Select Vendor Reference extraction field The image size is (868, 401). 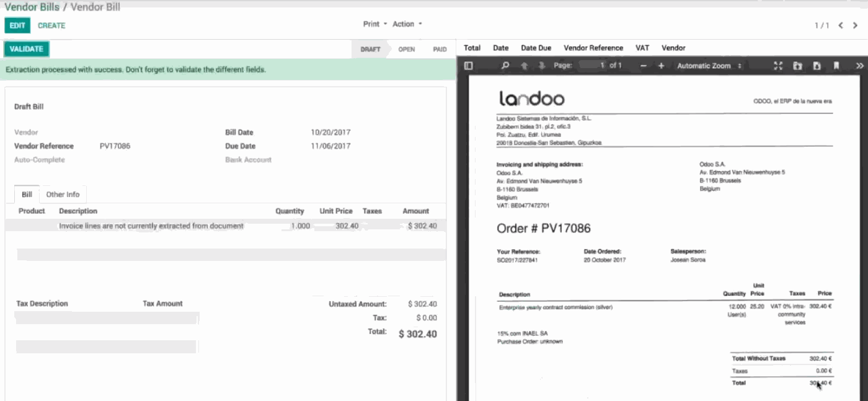[x=593, y=48]
